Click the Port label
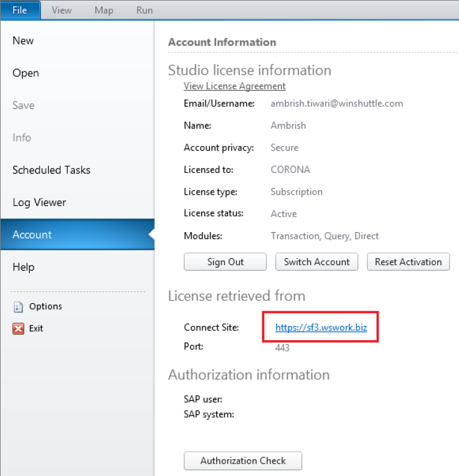The height and width of the screenshot is (476, 459). (194, 347)
